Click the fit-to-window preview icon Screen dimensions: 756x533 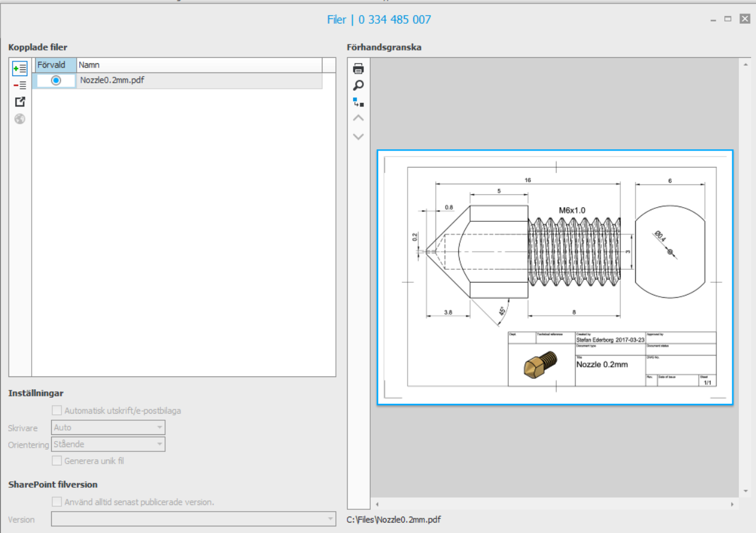[x=358, y=102]
